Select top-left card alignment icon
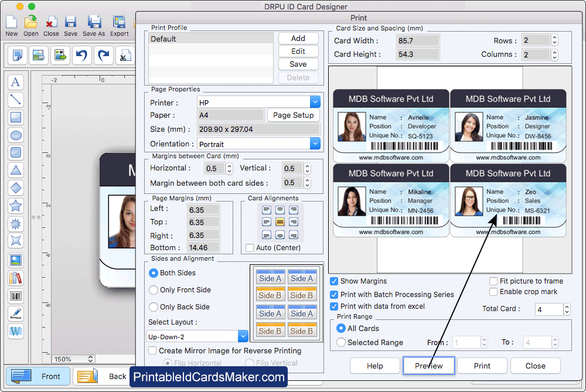 tap(267, 210)
